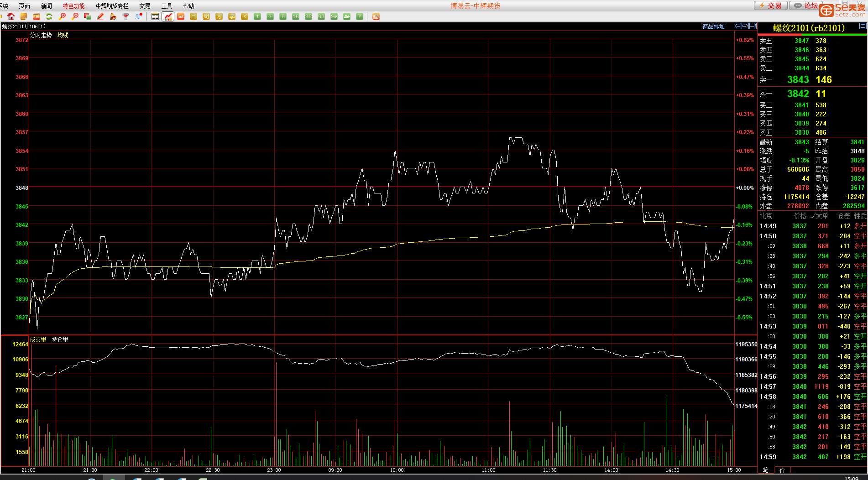The height and width of the screenshot is (480, 868).
Task: Select the 1-minute period button
Action: tap(257, 16)
